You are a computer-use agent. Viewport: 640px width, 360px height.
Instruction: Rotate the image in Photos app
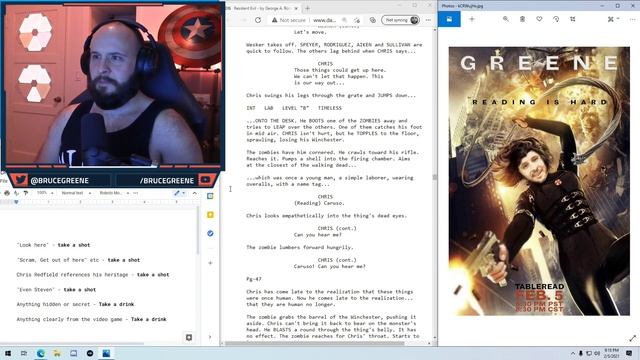pos(556,19)
